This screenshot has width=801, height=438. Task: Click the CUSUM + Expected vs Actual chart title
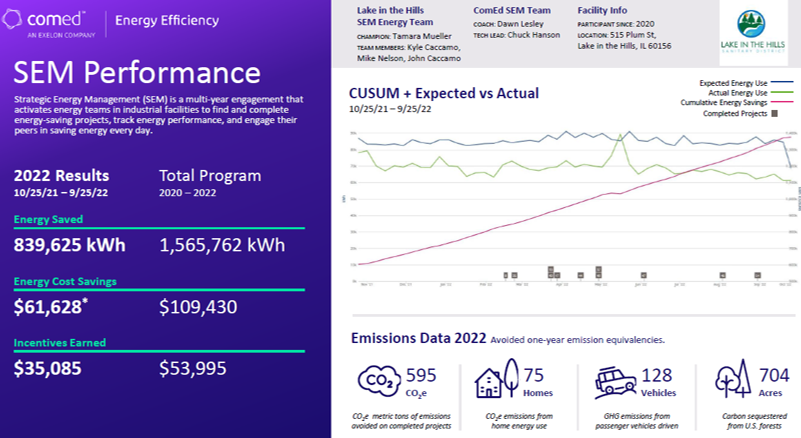point(443,93)
